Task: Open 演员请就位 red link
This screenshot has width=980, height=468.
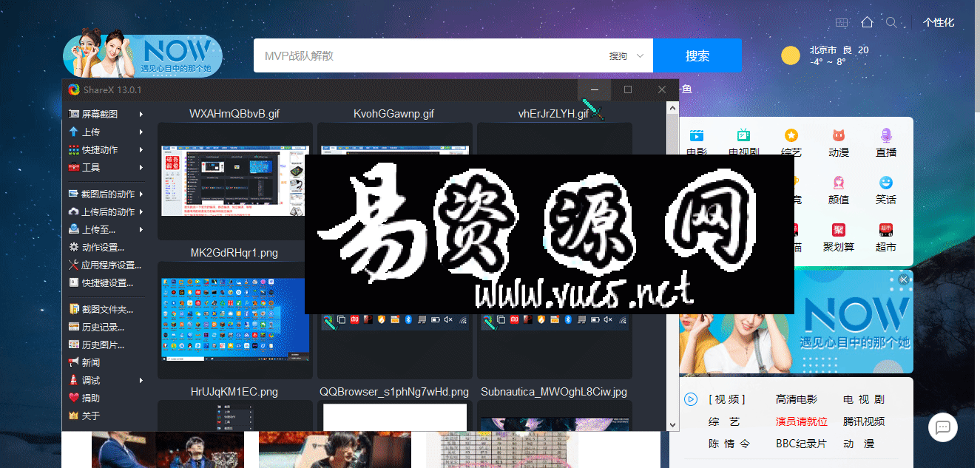Action: pos(802,421)
